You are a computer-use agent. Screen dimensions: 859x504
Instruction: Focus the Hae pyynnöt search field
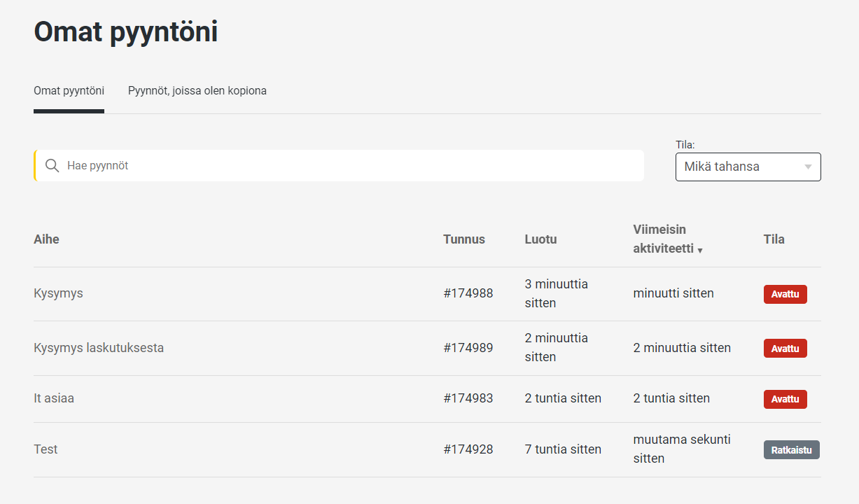[x=350, y=166]
